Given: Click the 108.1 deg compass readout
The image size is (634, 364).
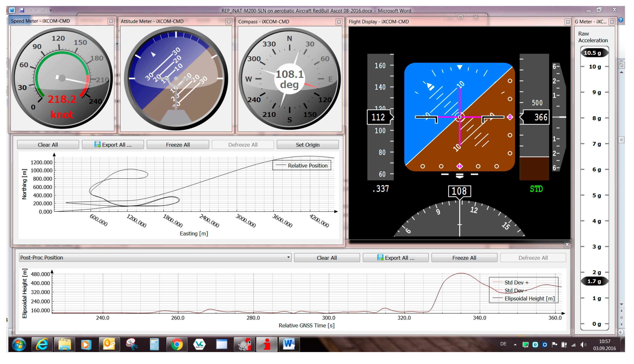Looking at the screenshot, I should [x=289, y=79].
